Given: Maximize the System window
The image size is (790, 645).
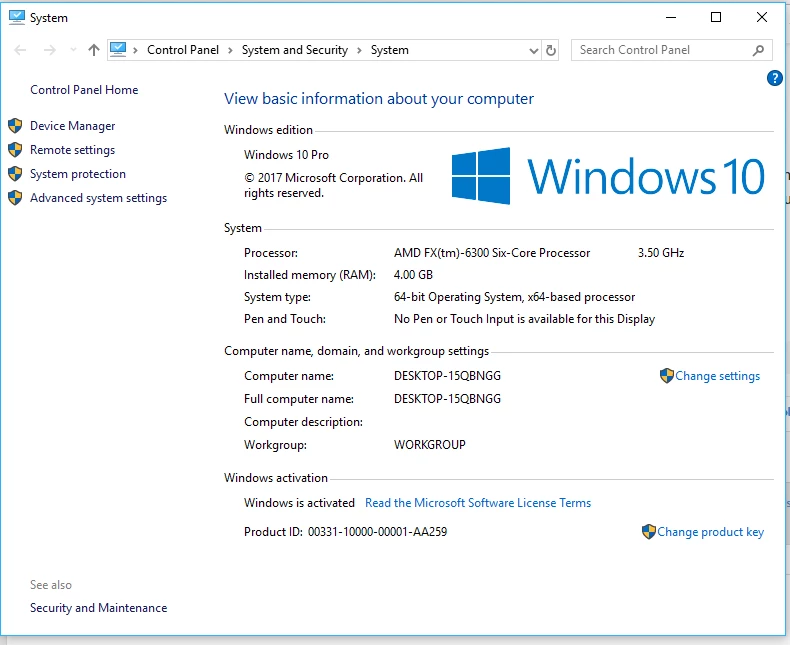Looking at the screenshot, I should pyautogui.click(x=716, y=18).
